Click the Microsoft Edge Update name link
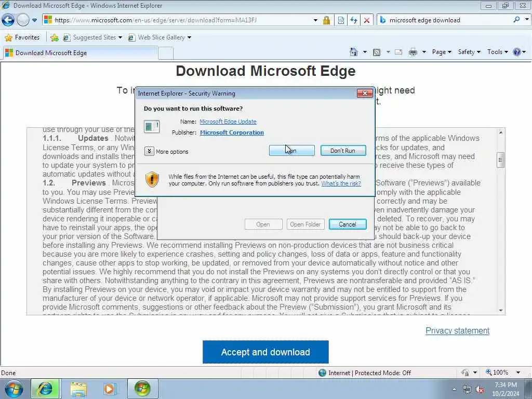 [x=228, y=122]
